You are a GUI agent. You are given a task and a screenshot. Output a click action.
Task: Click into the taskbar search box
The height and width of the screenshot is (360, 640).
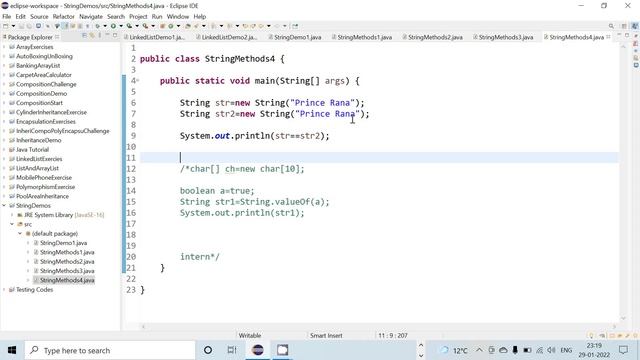coord(110,350)
